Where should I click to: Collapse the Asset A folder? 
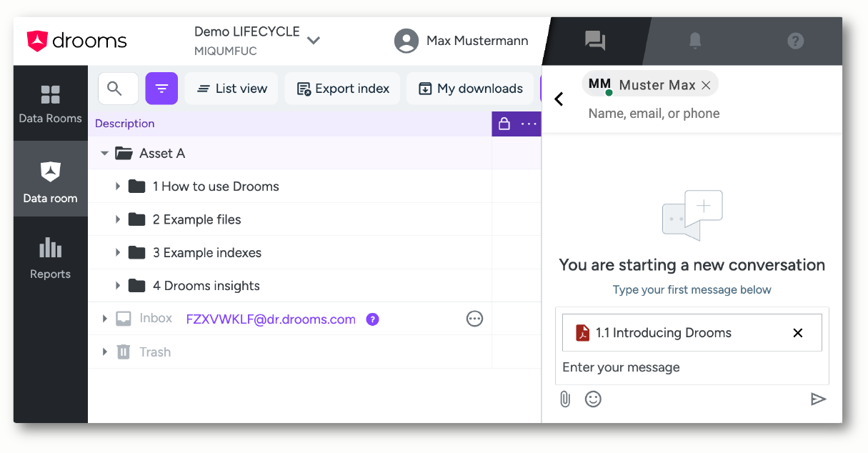pos(105,154)
